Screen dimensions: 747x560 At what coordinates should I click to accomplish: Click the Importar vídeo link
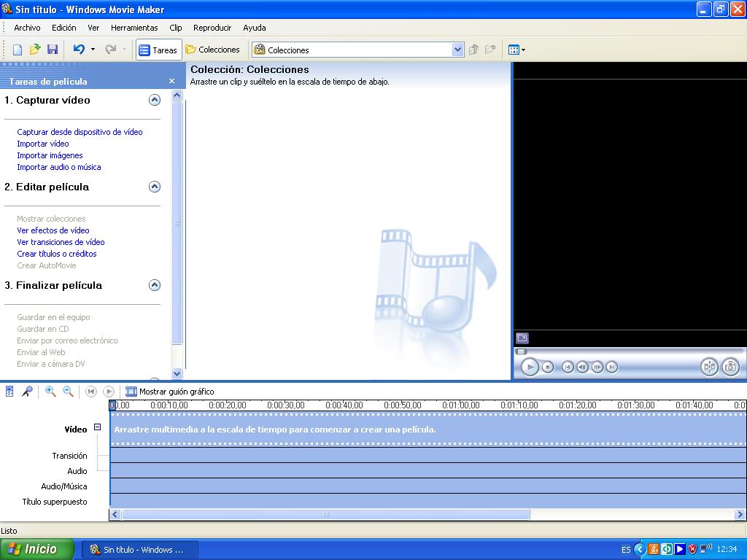pyautogui.click(x=43, y=144)
